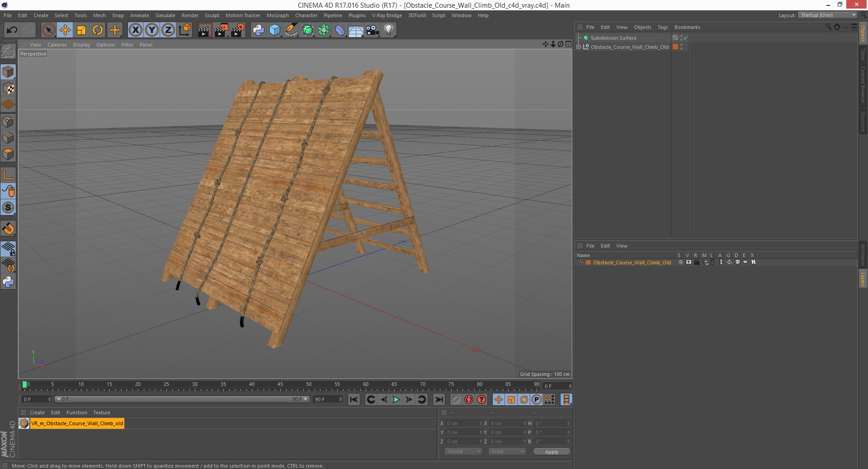
Task: Open the deformer objects icon
Action: pos(340,30)
